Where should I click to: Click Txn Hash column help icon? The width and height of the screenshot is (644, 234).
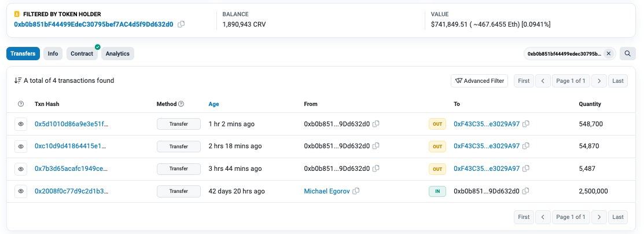pos(21,104)
